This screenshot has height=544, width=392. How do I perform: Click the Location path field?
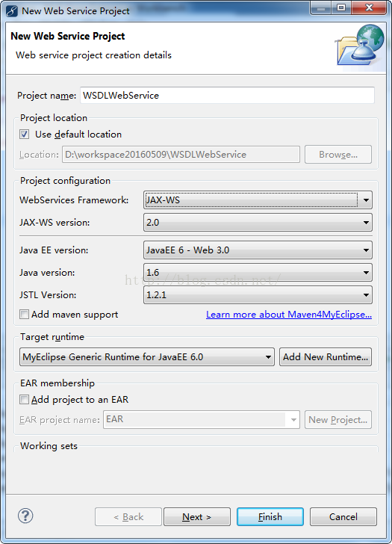pos(181,155)
